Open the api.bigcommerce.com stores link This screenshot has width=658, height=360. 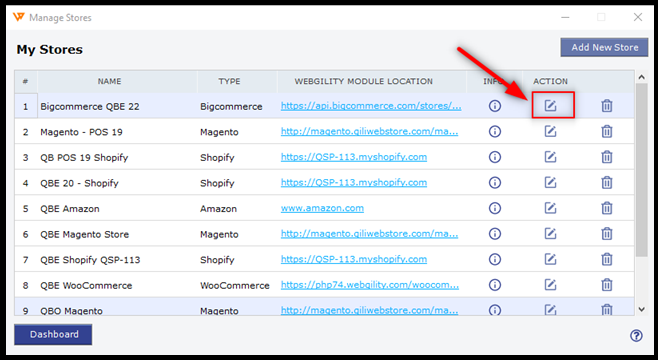pos(371,106)
